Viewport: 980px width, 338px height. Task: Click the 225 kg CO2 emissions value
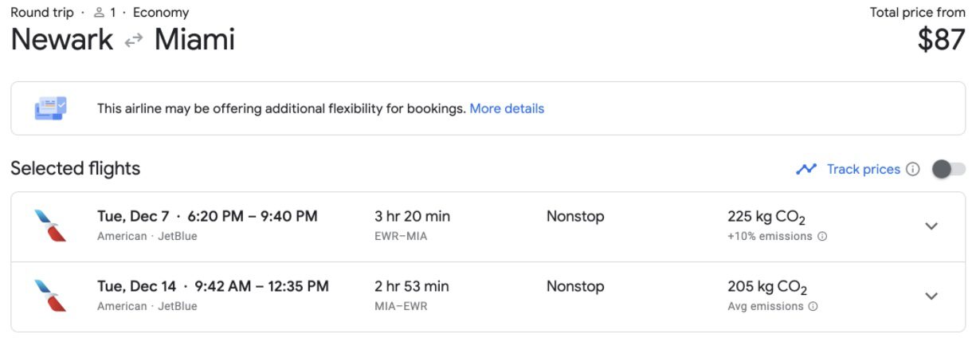(767, 217)
